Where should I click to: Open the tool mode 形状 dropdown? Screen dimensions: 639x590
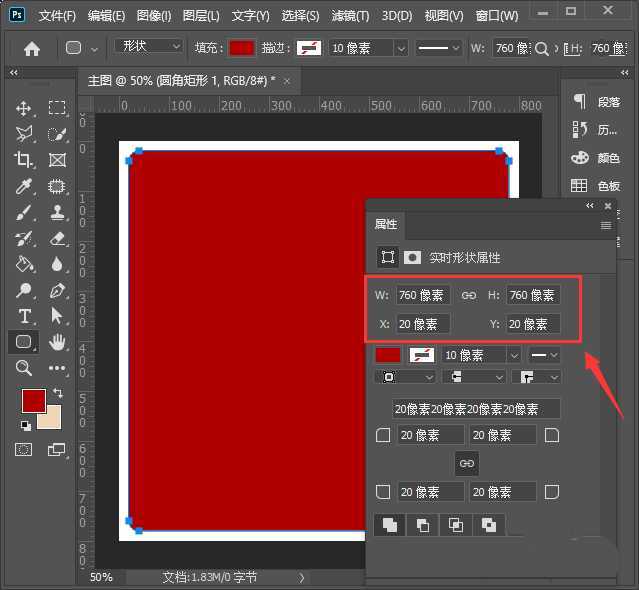click(x=148, y=47)
